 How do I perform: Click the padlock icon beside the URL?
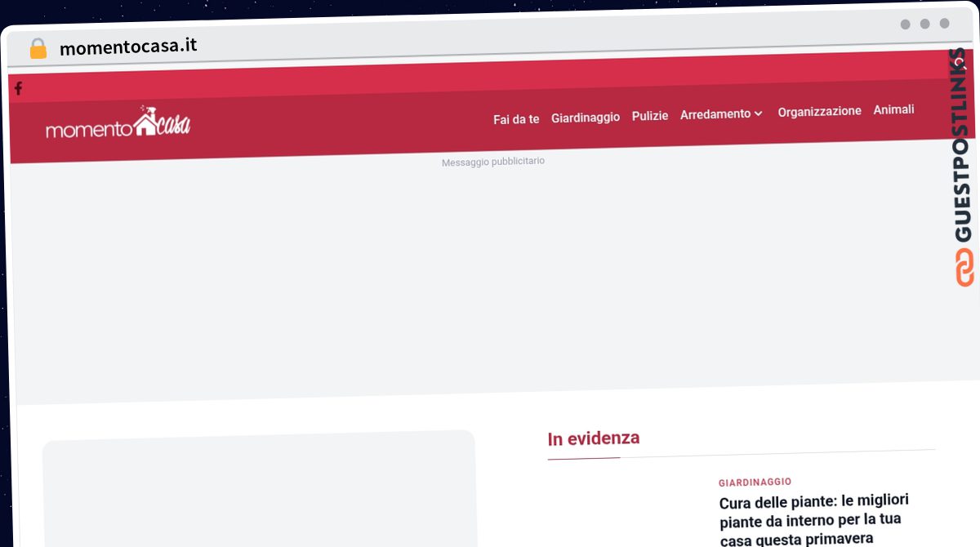38,49
